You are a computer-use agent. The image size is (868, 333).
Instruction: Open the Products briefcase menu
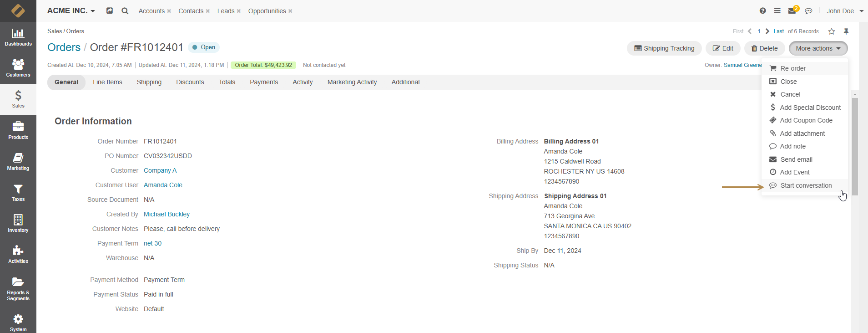(x=18, y=130)
